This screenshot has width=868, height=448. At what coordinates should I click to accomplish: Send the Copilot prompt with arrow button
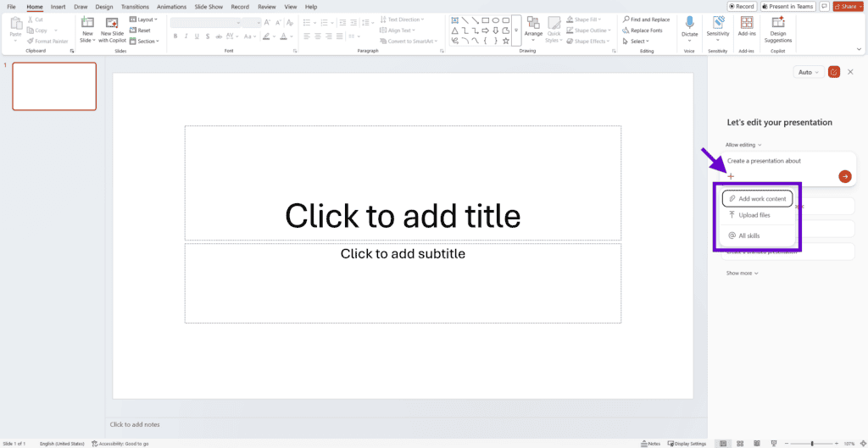[845, 176]
